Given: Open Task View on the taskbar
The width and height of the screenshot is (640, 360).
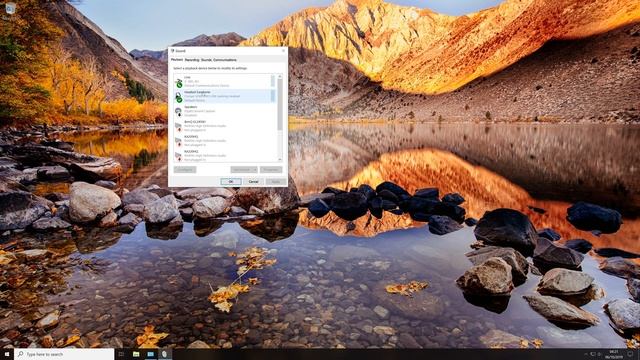Looking at the screenshot, I should pyautogui.click(x=121, y=354).
